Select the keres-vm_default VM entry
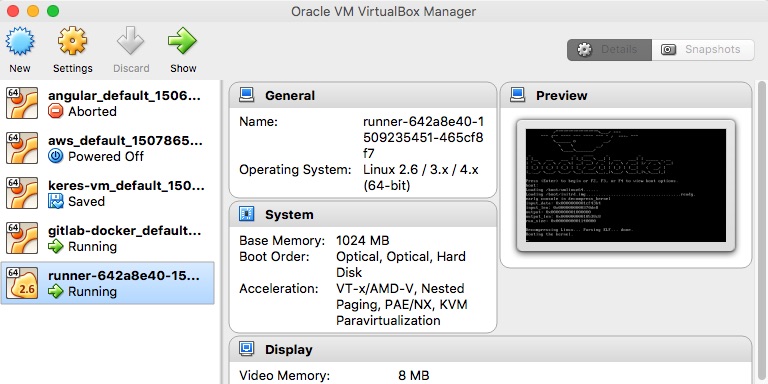 [x=107, y=193]
